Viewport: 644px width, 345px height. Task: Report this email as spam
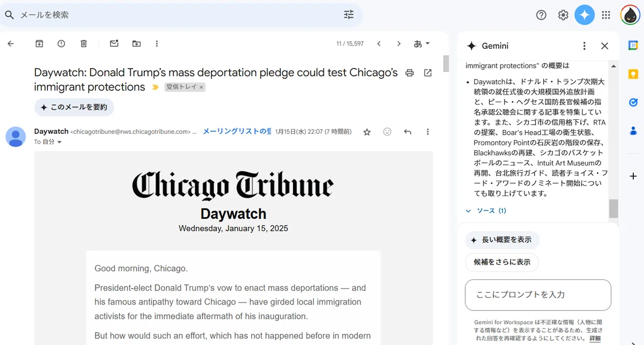coord(61,44)
